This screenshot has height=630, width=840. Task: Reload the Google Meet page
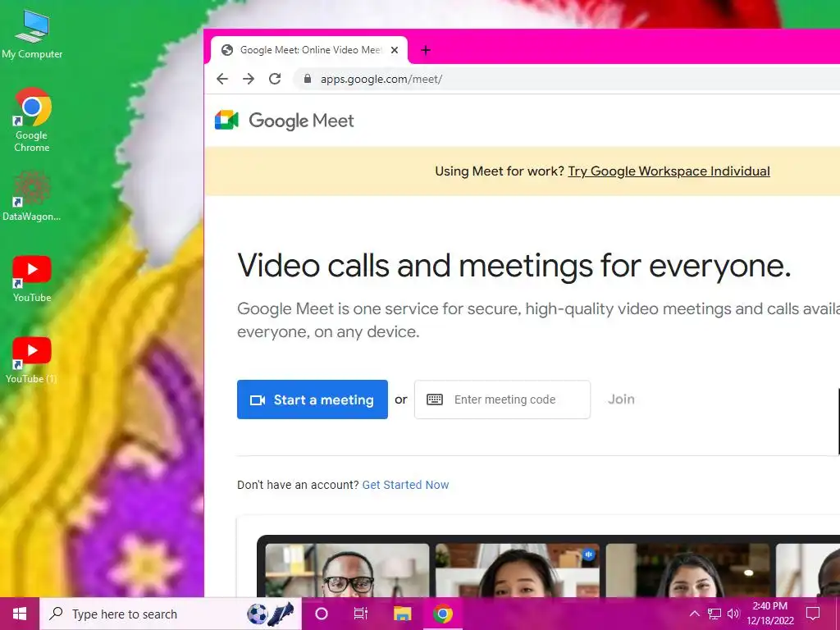click(x=275, y=80)
